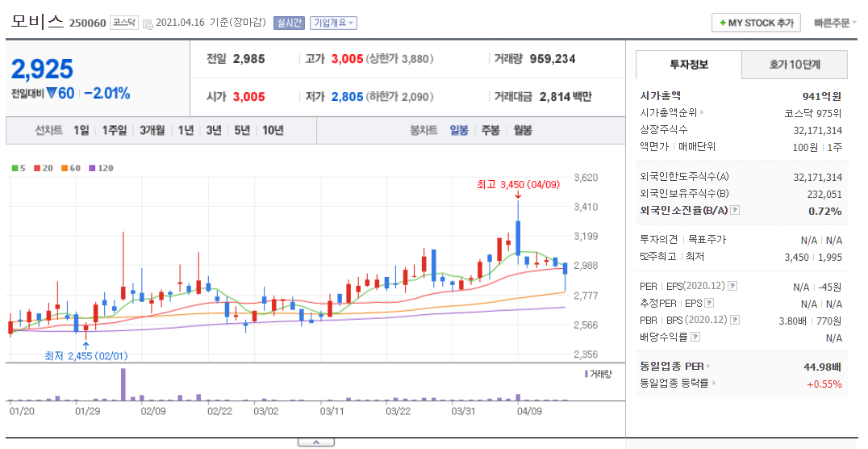Click the arrow icon after 동일업종 등락률
This screenshot has width=868, height=449.
coord(714,383)
